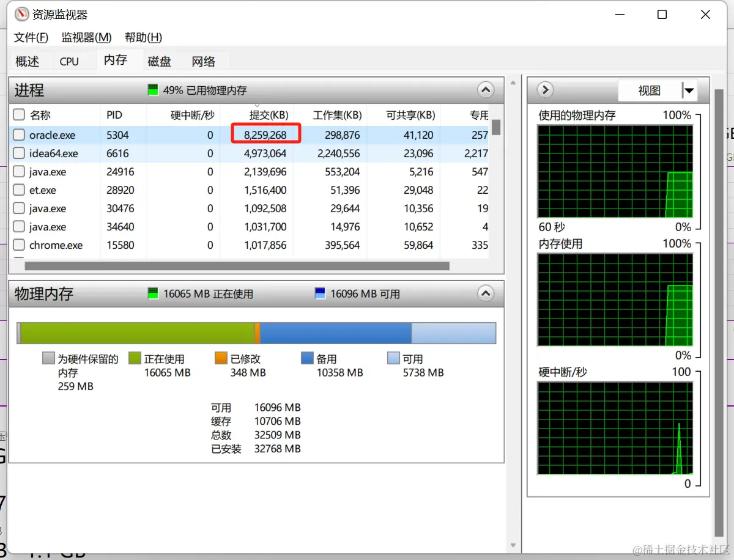
Task: Switch to the CPU tab
Action: (69, 61)
